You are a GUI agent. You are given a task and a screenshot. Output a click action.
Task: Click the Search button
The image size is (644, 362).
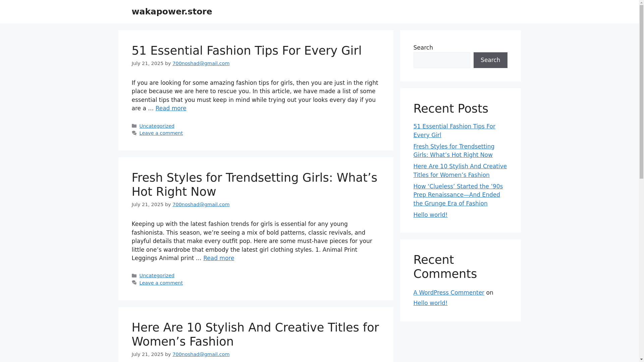tap(490, 60)
